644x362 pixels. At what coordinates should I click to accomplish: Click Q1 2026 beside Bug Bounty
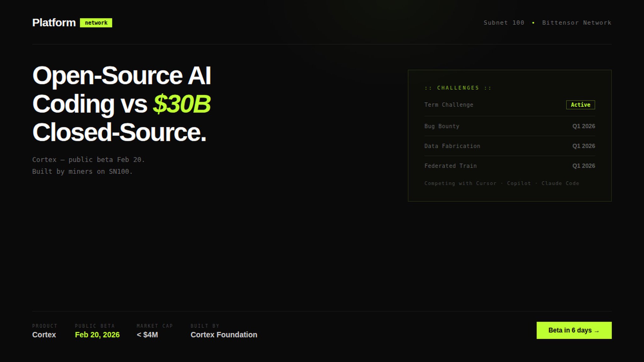584,126
